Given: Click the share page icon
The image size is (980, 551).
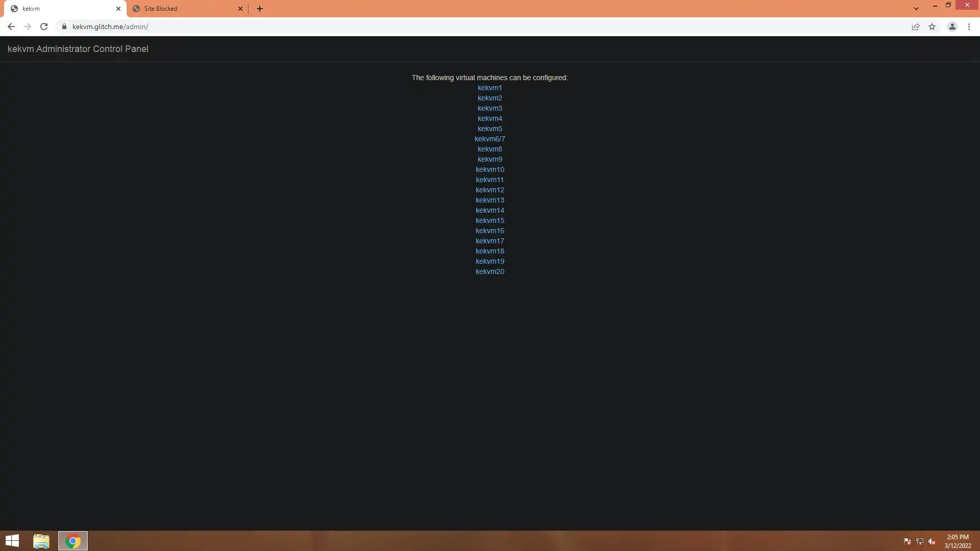Looking at the screenshot, I should (916, 27).
